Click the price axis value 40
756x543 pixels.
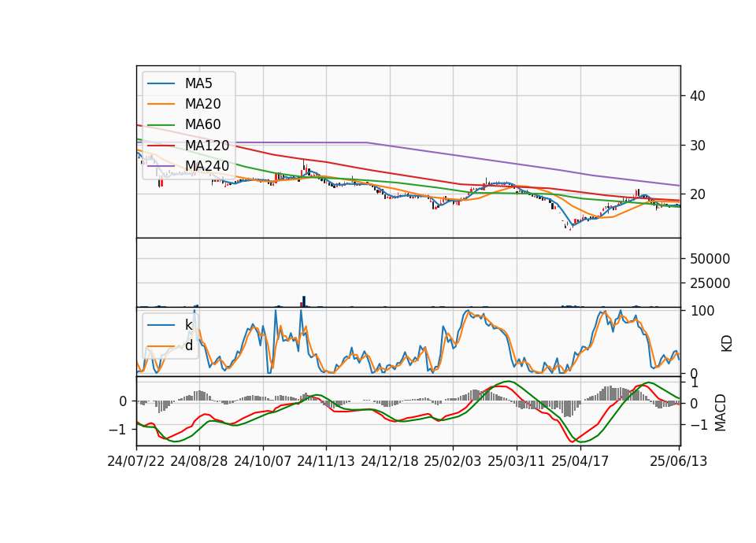tap(698, 96)
